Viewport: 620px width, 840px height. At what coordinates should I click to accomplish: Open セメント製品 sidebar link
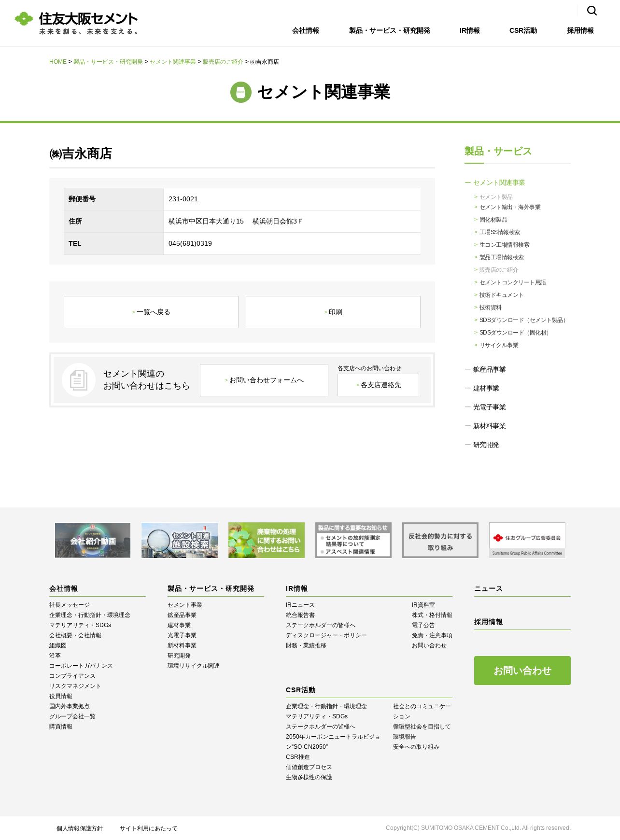[x=496, y=197]
